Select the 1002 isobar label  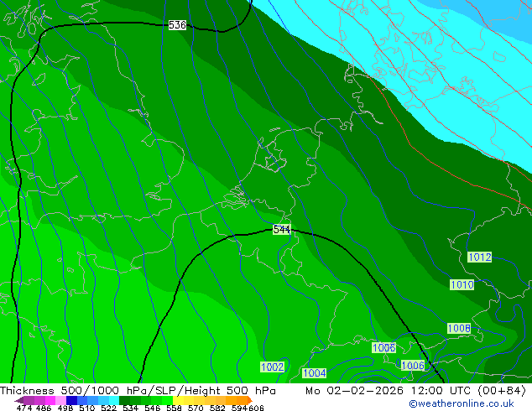272,367
